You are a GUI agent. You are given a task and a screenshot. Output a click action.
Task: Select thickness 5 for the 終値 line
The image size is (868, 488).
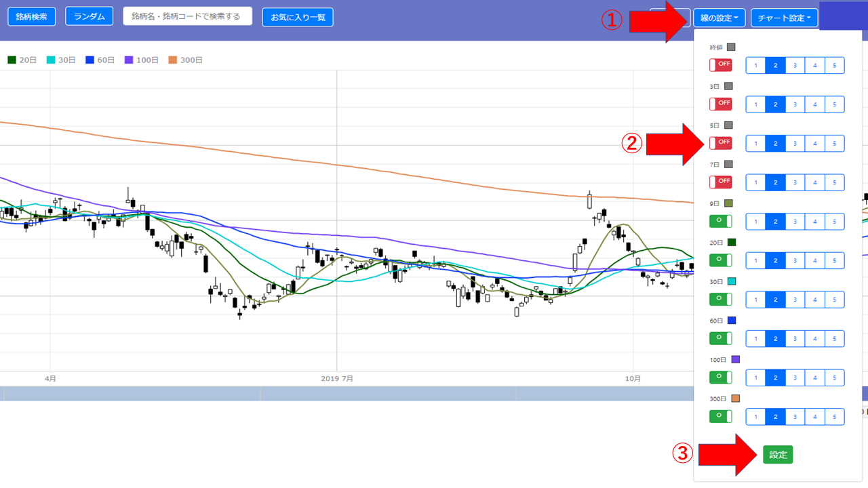[x=834, y=66]
